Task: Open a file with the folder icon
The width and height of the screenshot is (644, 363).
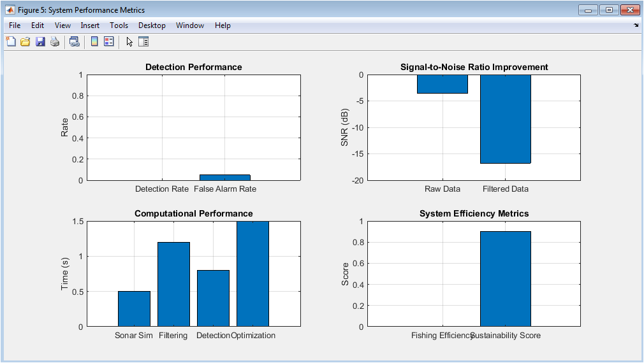Action: [x=26, y=42]
